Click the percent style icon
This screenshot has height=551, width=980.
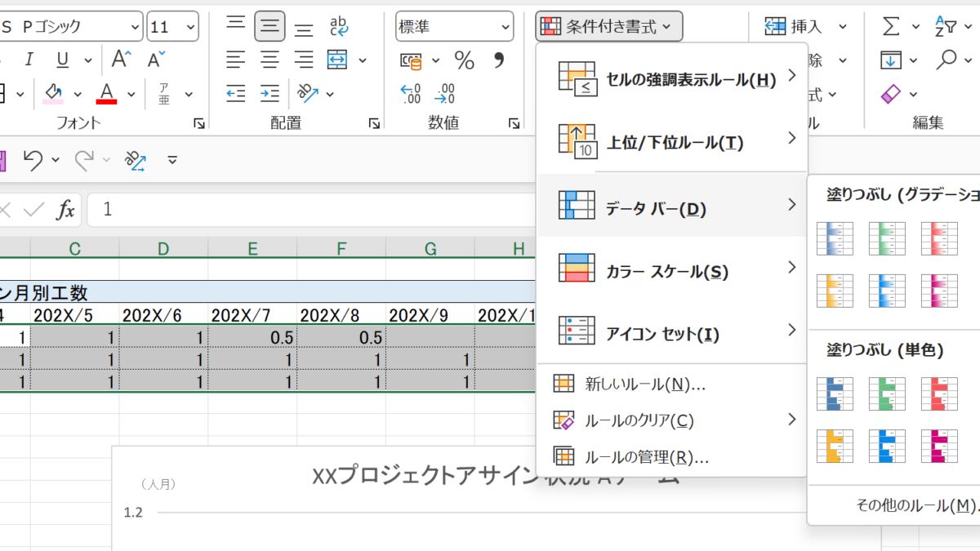(464, 60)
